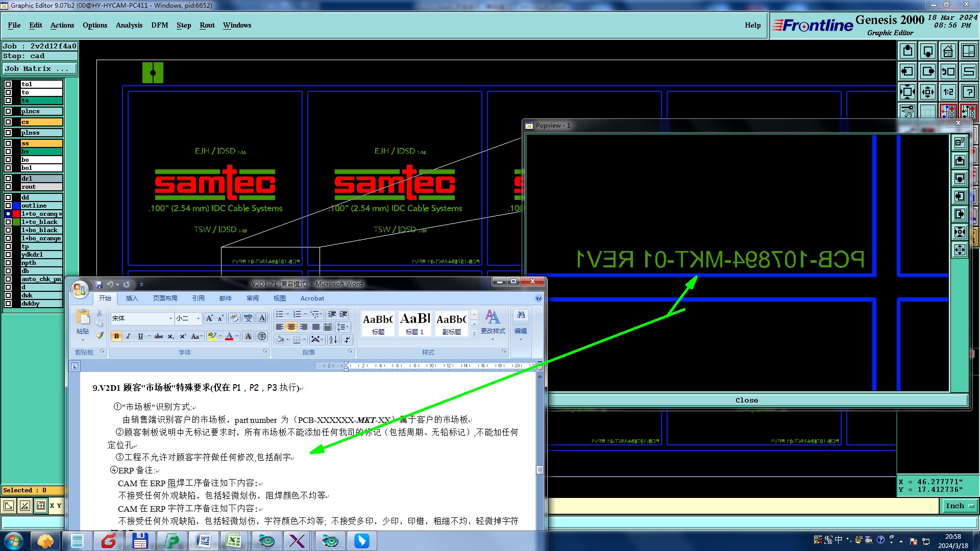Click Word help question mark button

pyautogui.click(x=538, y=298)
